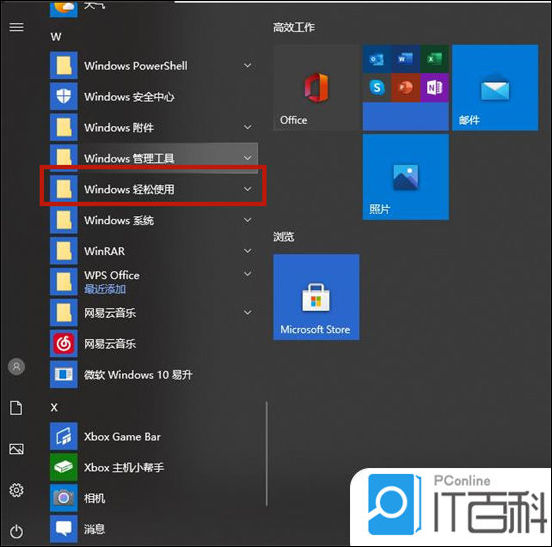Open Xbox Game Bar app
The width and height of the screenshot is (552, 547).
[153, 436]
